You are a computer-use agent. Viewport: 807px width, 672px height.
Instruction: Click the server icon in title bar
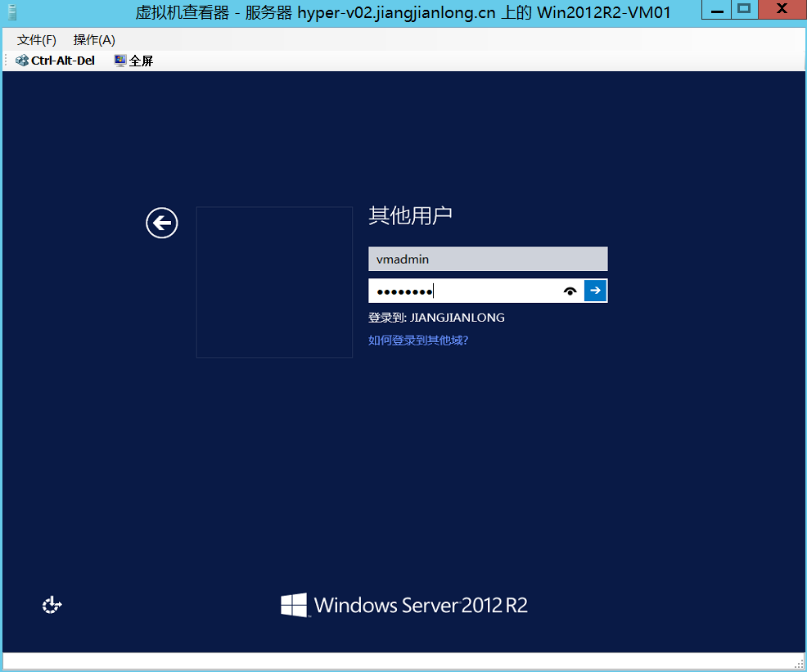pyautogui.click(x=12, y=12)
